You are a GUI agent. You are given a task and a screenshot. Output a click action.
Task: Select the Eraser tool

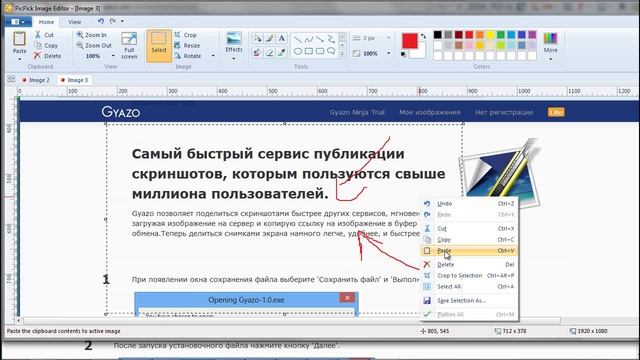(269, 53)
